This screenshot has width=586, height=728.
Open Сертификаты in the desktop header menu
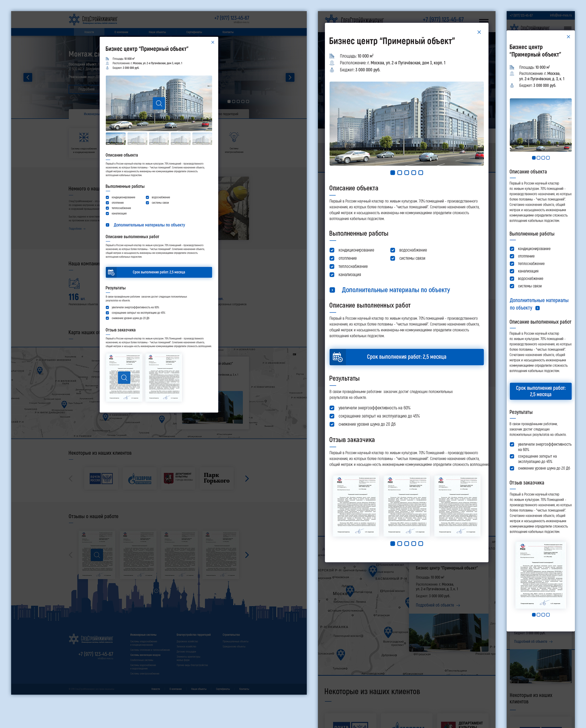(x=194, y=32)
